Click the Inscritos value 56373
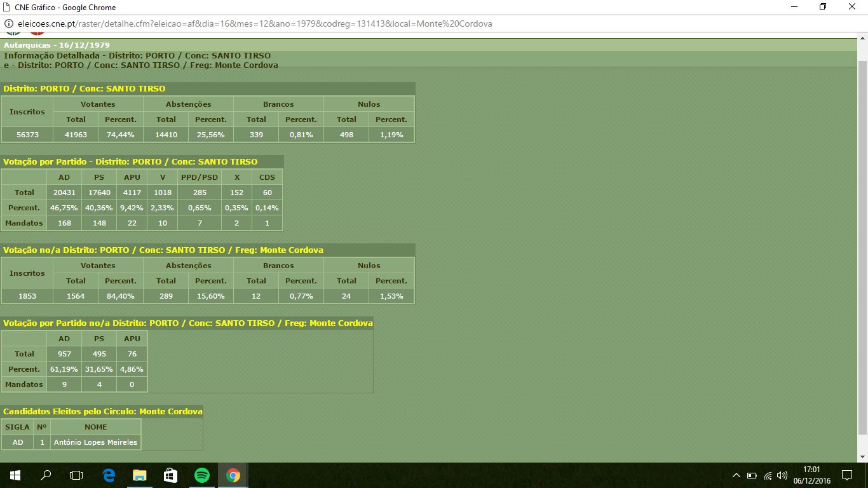 point(27,135)
